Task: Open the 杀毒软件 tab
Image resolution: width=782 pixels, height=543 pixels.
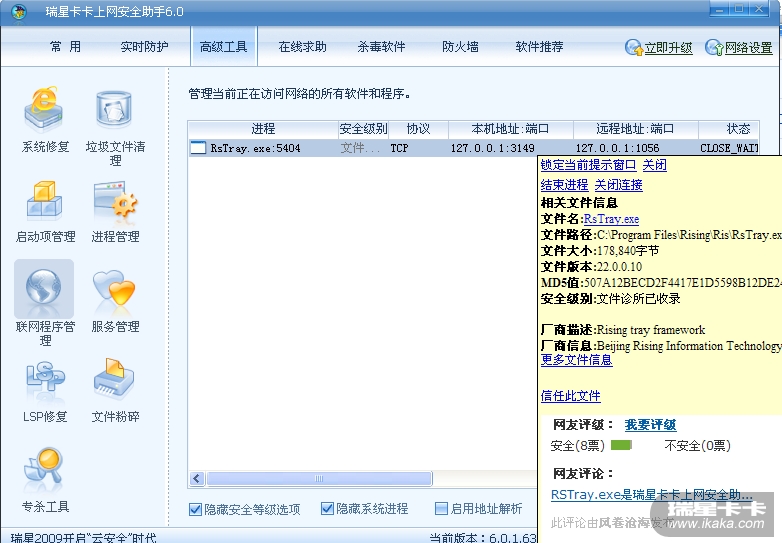Action: tap(382, 47)
